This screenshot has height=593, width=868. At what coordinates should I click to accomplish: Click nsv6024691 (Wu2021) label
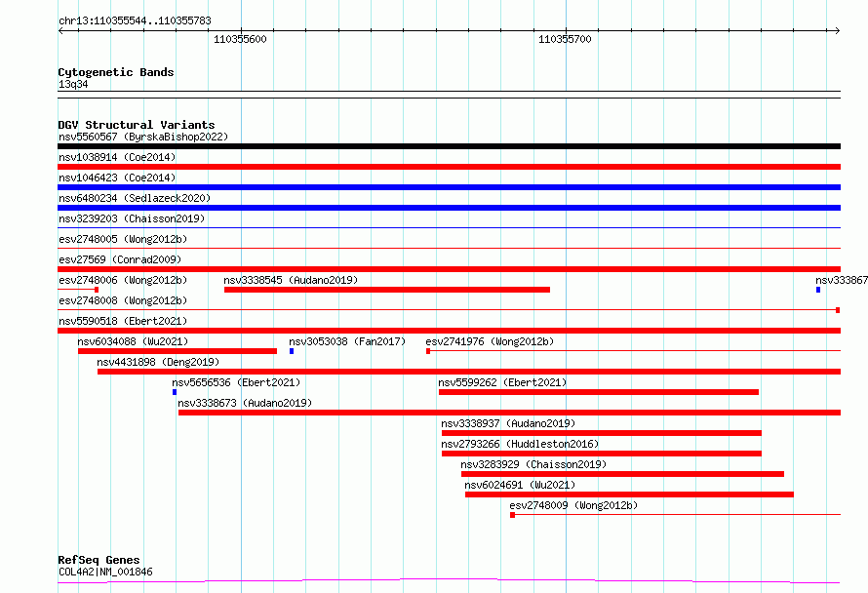point(520,485)
